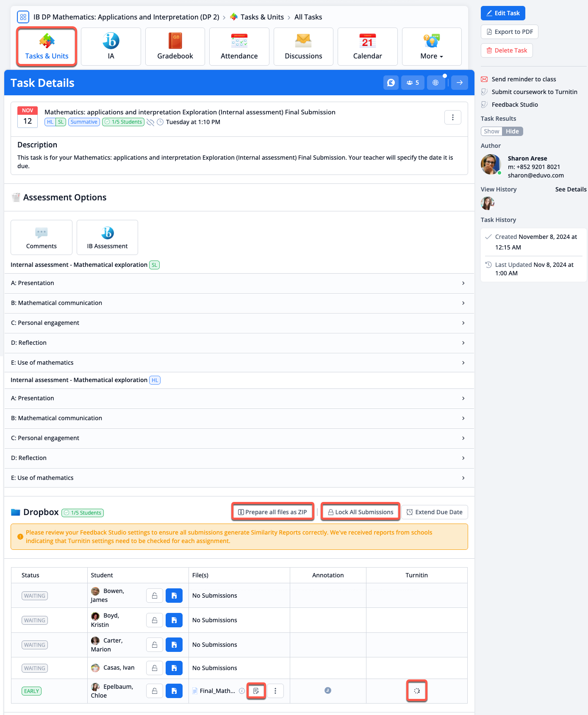Expand HL criterion E: Use of mathematics

237,478
